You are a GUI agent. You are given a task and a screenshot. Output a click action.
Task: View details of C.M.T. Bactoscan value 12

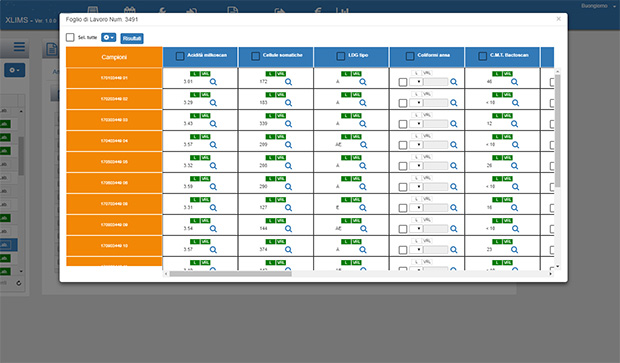pos(514,124)
